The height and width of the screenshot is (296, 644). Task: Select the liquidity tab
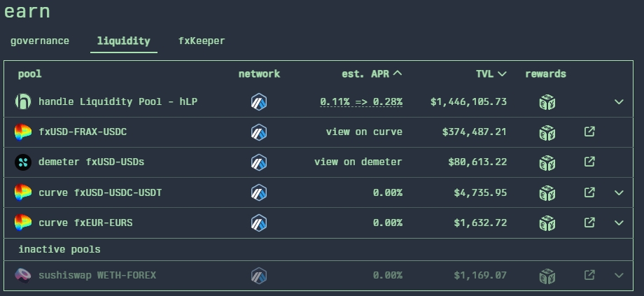[124, 41]
